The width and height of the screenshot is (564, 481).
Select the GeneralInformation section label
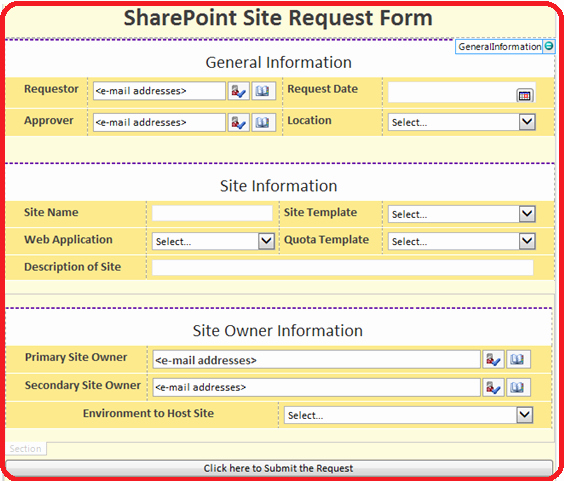coord(500,47)
